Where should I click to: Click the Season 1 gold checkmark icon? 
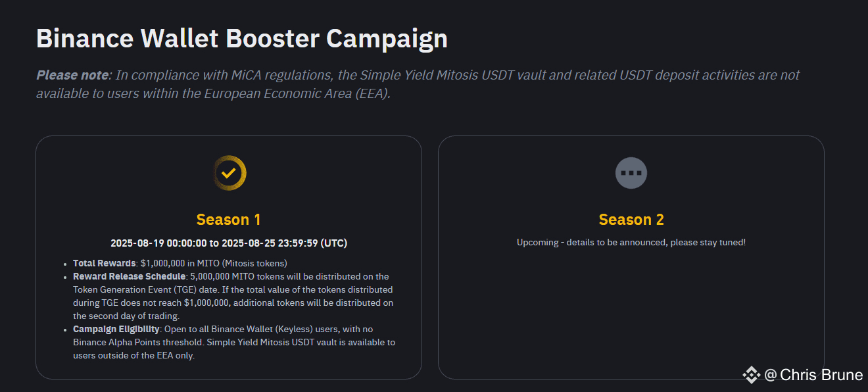(x=229, y=174)
